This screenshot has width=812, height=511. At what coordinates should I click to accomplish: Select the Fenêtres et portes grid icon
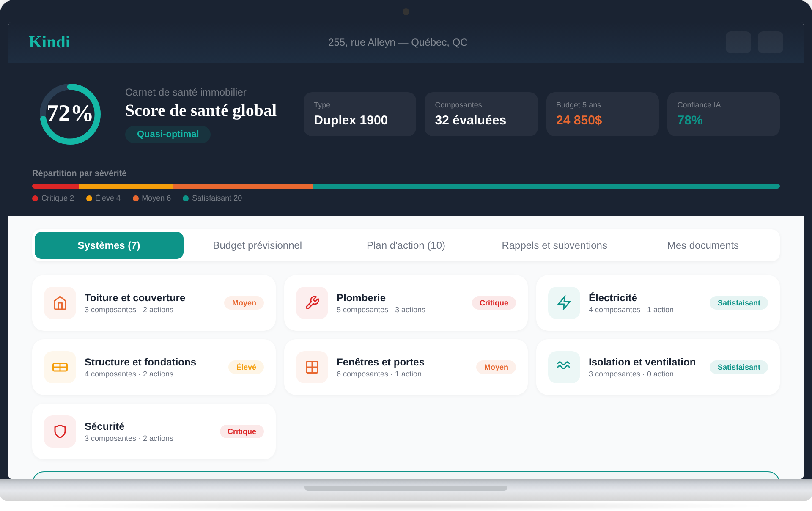[x=312, y=367]
